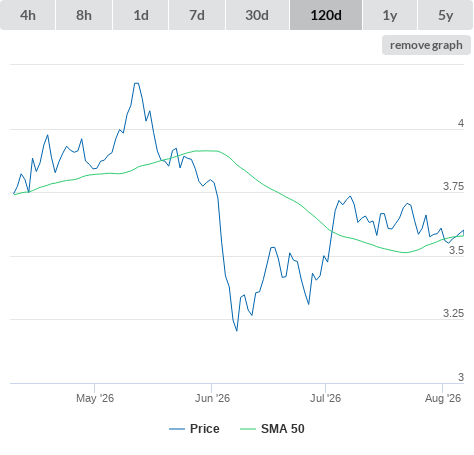Click the Aug '26 axis marker

point(443,398)
